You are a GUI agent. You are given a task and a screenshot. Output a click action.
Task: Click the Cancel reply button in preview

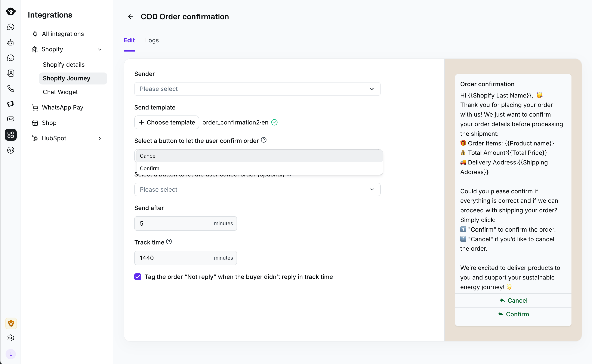coord(513,300)
